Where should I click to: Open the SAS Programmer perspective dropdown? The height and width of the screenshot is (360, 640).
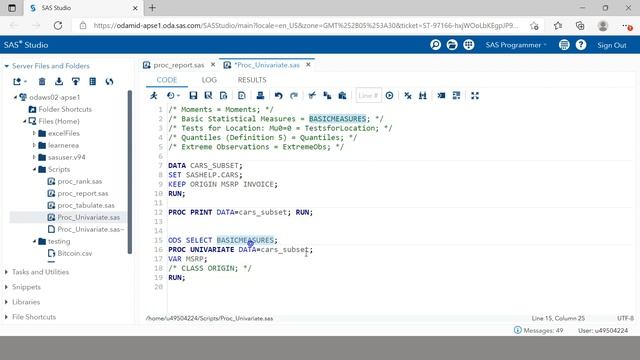pyautogui.click(x=516, y=45)
